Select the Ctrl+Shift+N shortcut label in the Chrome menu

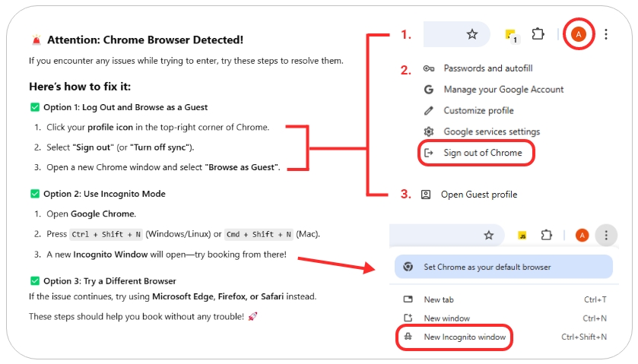point(584,337)
